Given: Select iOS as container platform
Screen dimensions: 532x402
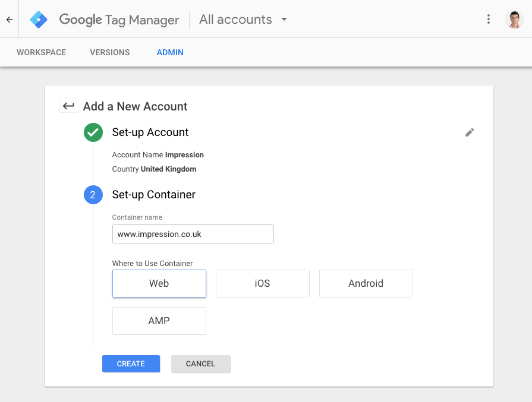Looking at the screenshot, I should 263,283.
